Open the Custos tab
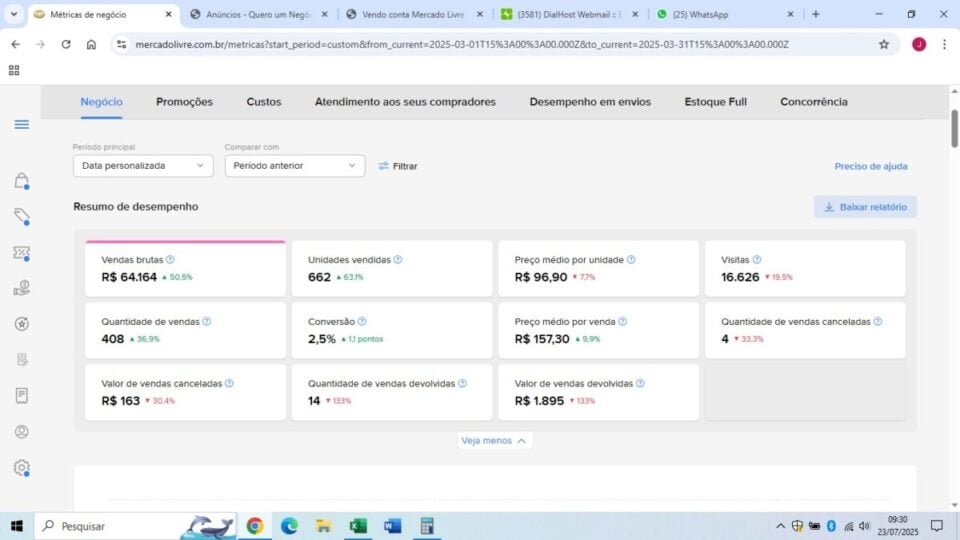The height and width of the screenshot is (540, 960). [264, 102]
